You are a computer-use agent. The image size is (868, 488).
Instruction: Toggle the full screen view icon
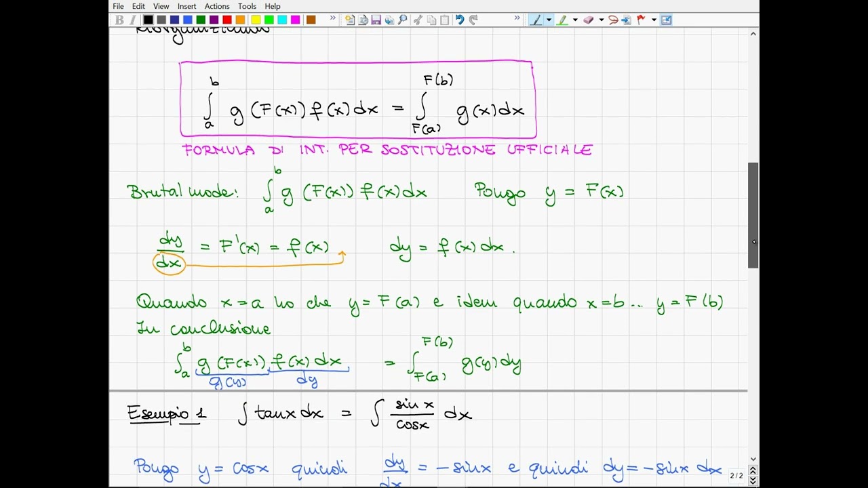[x=666, y=20]
